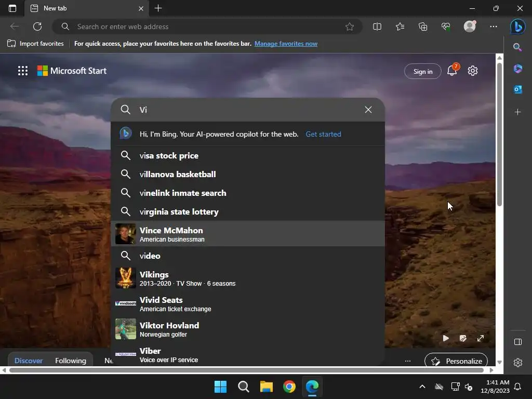
Task: Choose Vivid Seats suggestion
Action: 248,303
